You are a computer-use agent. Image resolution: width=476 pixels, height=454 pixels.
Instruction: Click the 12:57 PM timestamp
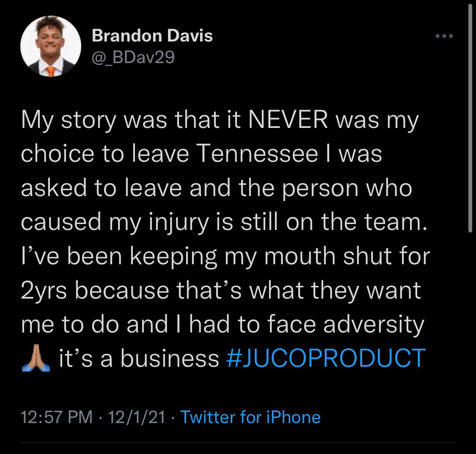tap(57, 417)
